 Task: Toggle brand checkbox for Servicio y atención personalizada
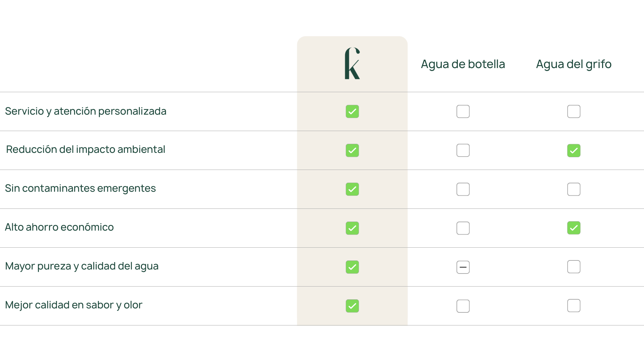click(352, 112)
